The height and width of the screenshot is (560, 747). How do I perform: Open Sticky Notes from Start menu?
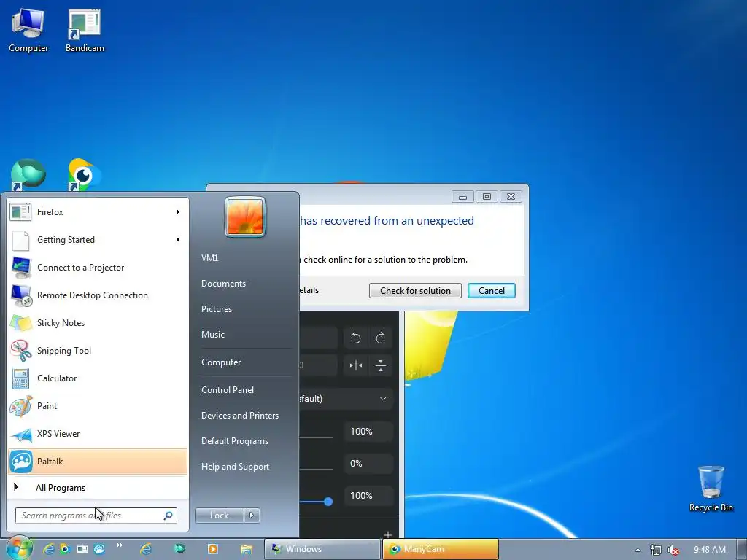click(98, 323)
